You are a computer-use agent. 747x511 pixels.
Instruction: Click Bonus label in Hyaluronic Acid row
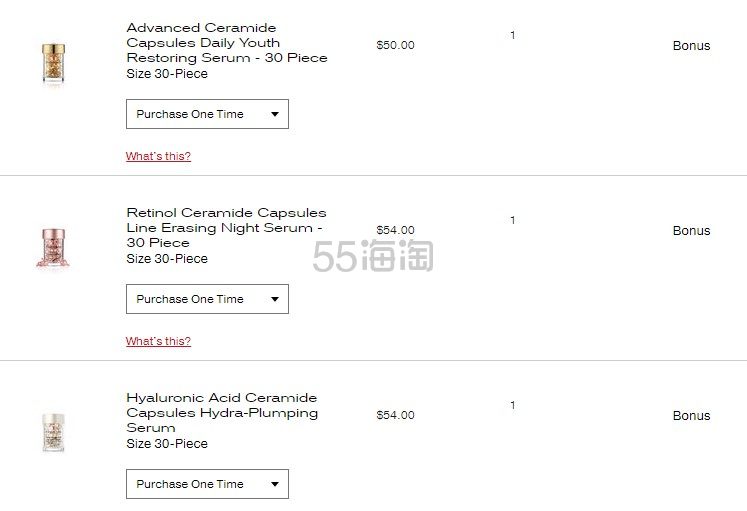tap(691, 416)
